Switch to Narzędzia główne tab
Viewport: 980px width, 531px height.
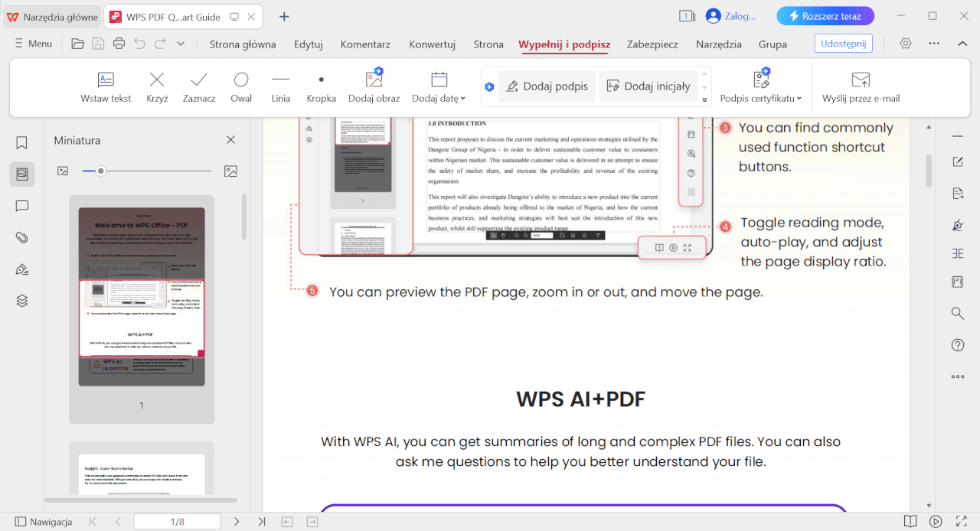[53, 16]
